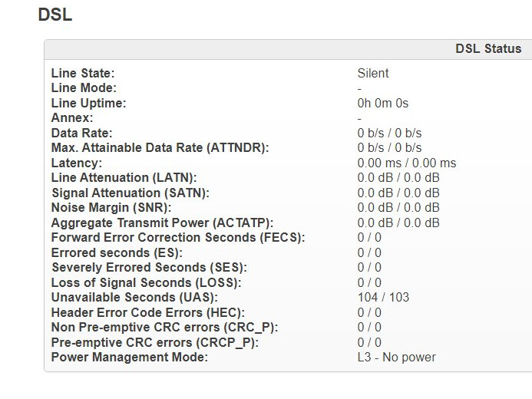
Task: Click the L3 - No power value
Action: [397, 358]
